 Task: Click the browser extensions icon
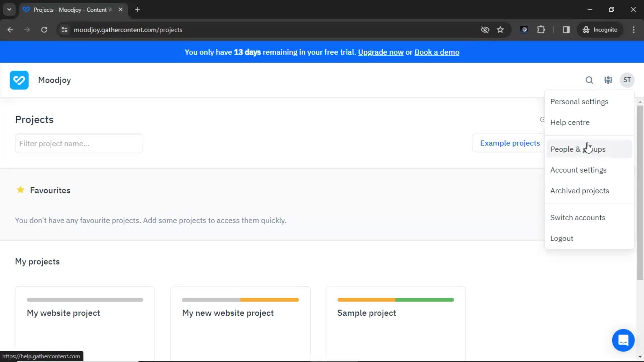pos(541,29)
